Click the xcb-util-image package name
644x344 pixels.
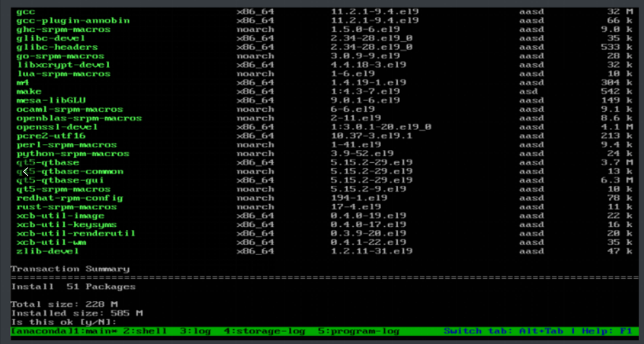(61, 216)
